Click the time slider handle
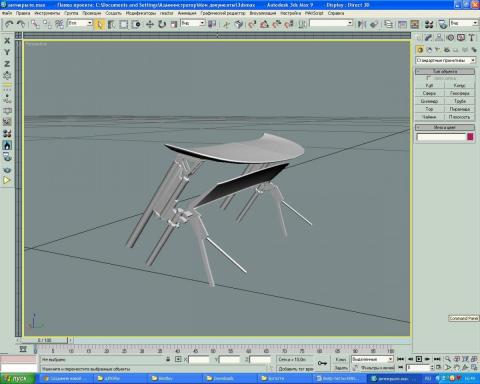480x384 pixels. [x=44, y=340]
